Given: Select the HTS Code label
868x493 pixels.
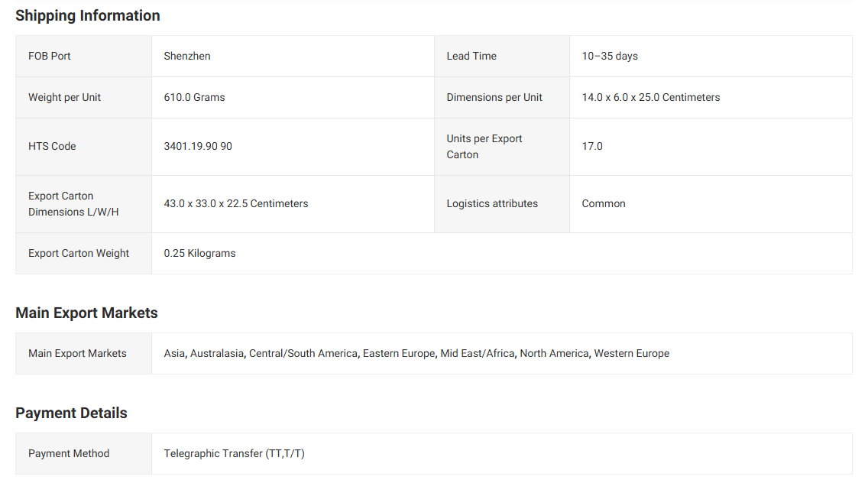Looking at the screenshot, I should pos(52,146).
